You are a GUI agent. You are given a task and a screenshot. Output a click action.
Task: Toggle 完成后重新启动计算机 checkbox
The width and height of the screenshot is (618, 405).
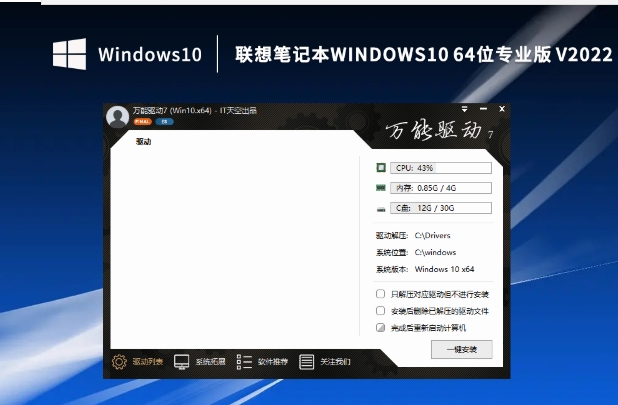[x=380, y=327]
